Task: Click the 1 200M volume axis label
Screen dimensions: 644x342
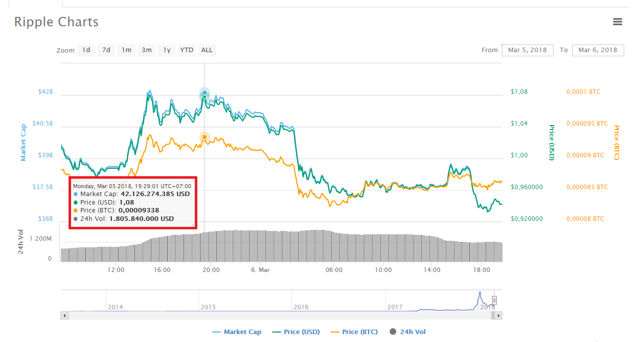Action: click(41, 239)
